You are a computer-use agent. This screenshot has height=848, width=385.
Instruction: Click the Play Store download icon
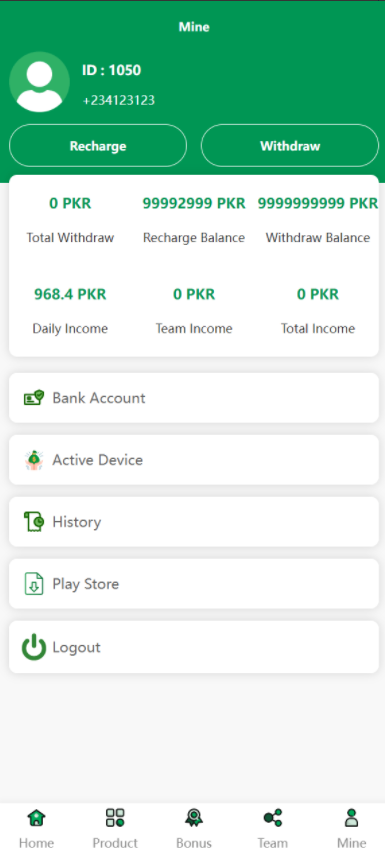(34, 584)
